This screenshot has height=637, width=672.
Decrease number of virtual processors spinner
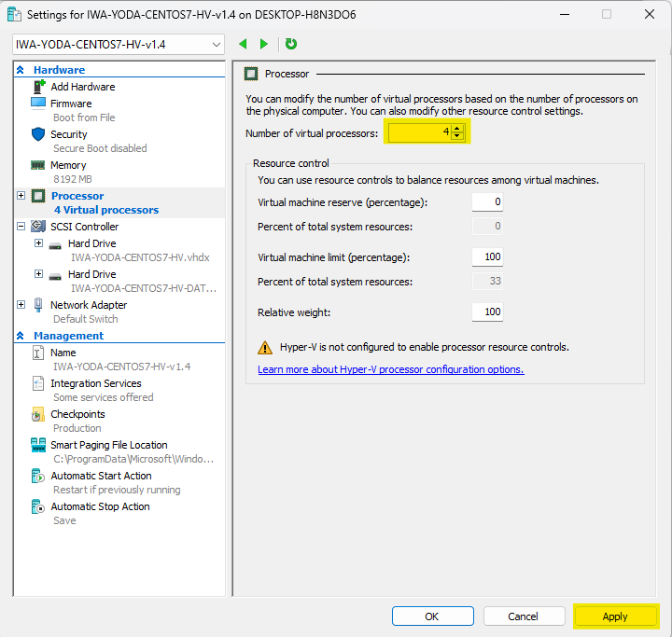pos(457,135)
